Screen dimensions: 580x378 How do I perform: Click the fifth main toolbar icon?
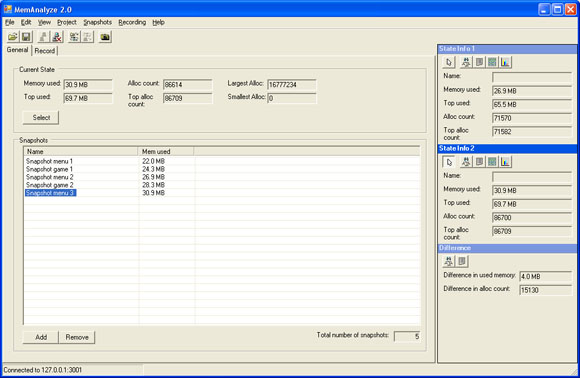(x=74, y=37)
